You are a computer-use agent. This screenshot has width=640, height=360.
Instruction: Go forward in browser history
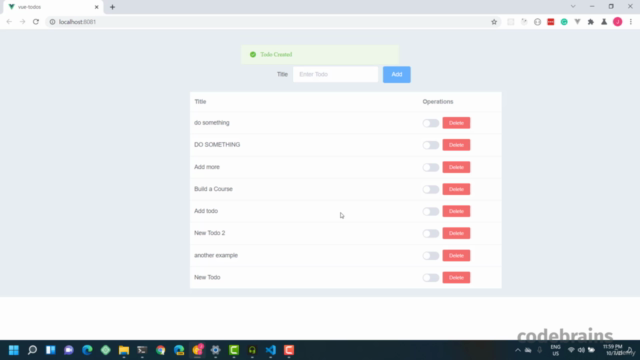pos(22,22)
